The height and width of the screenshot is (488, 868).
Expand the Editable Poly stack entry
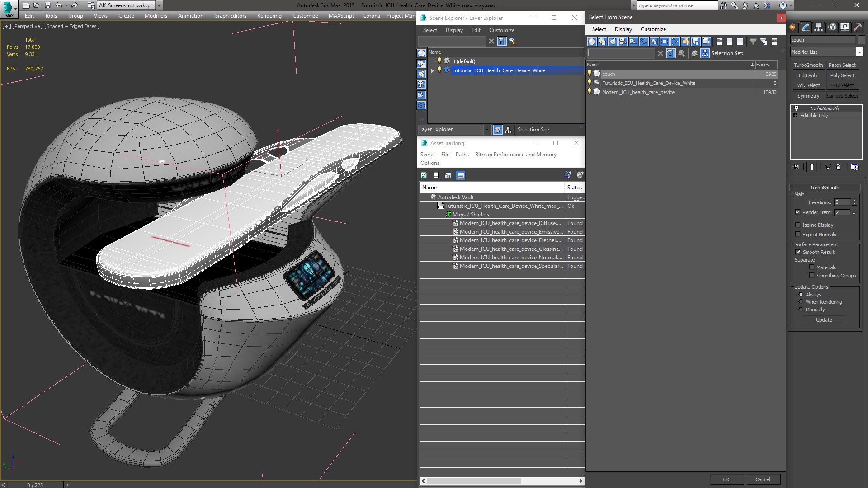[x=796, y=116]
